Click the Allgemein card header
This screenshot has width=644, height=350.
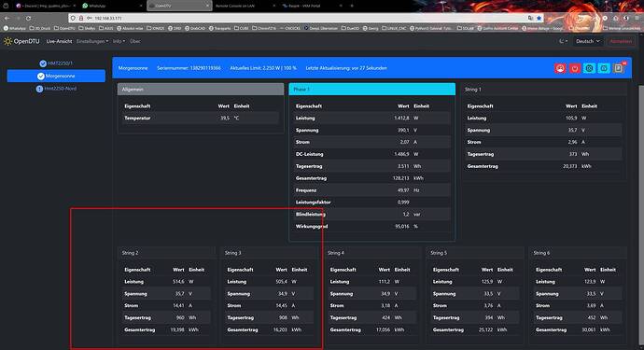[201, 90]
